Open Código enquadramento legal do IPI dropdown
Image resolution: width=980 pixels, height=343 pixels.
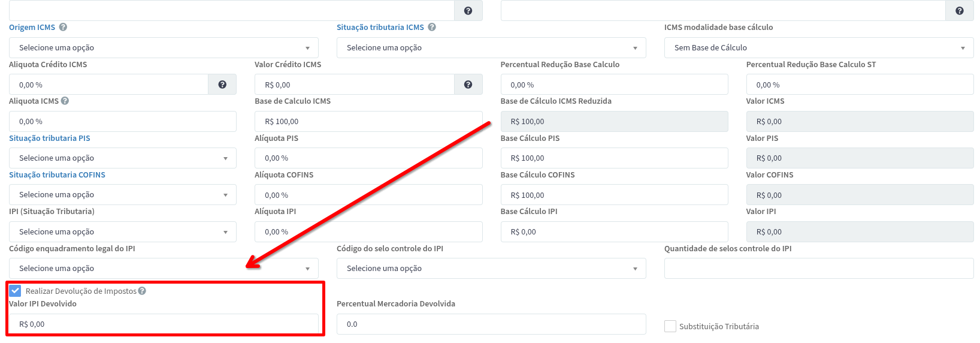[164, 269]
